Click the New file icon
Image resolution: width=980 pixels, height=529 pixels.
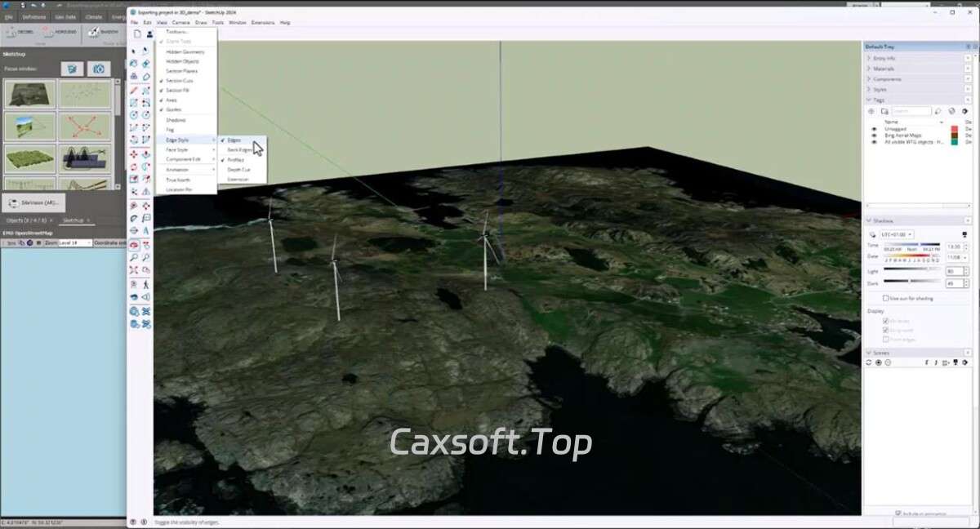(137, 33)
